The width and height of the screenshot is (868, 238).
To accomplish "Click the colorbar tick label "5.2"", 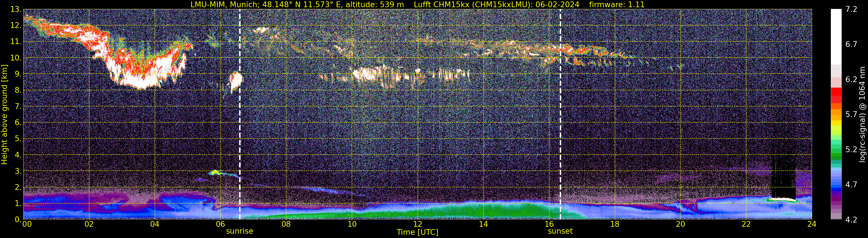I will click(x=851, y=150).
